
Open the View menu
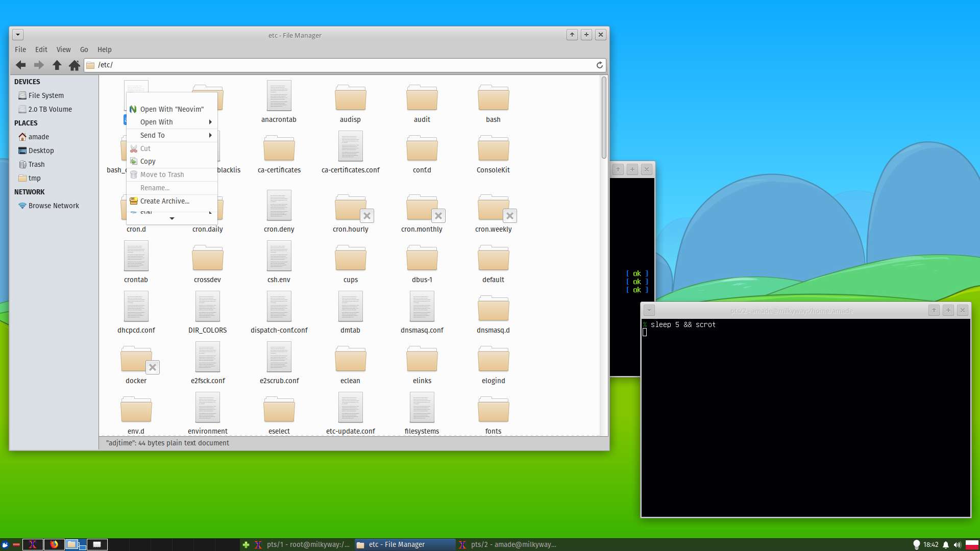pos(63,49)
